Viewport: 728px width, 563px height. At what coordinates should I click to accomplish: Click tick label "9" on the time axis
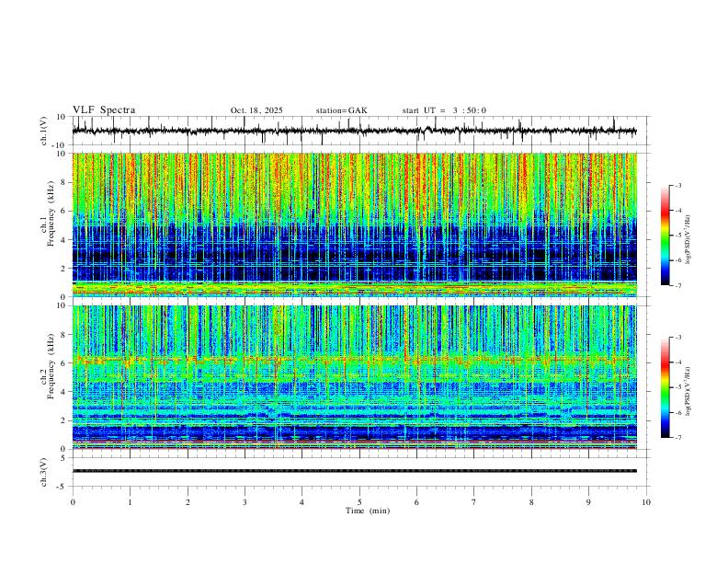tap(588, 502)
